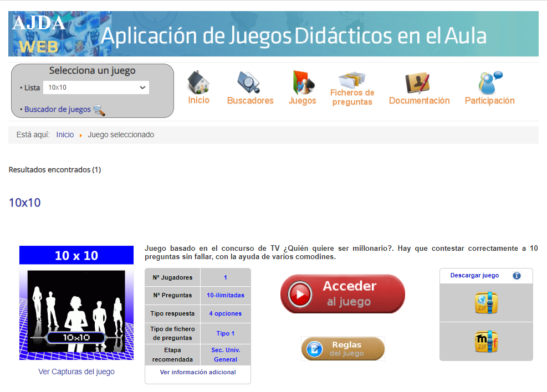Click the Buscador de juegos link

click(58, 110)
